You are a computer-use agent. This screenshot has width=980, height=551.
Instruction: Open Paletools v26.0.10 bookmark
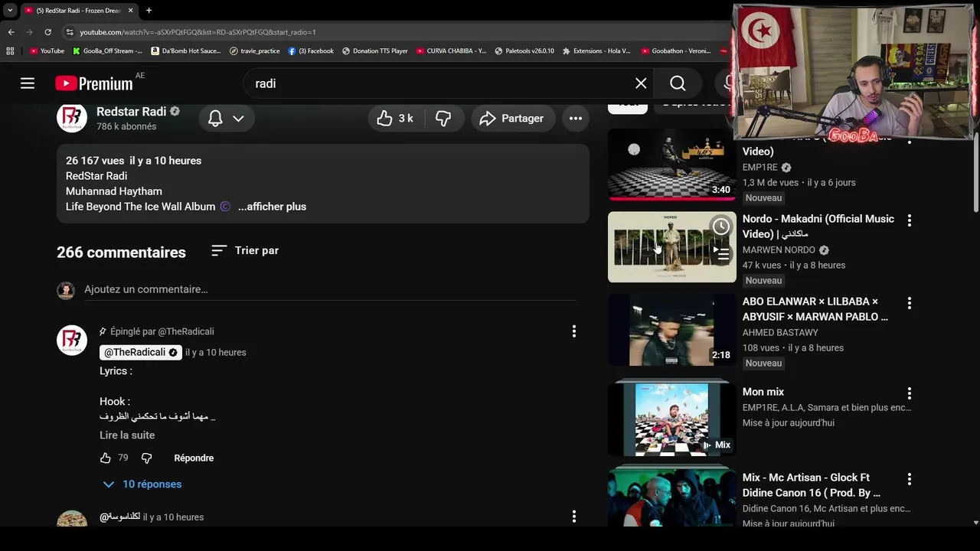tap(524, 51)
